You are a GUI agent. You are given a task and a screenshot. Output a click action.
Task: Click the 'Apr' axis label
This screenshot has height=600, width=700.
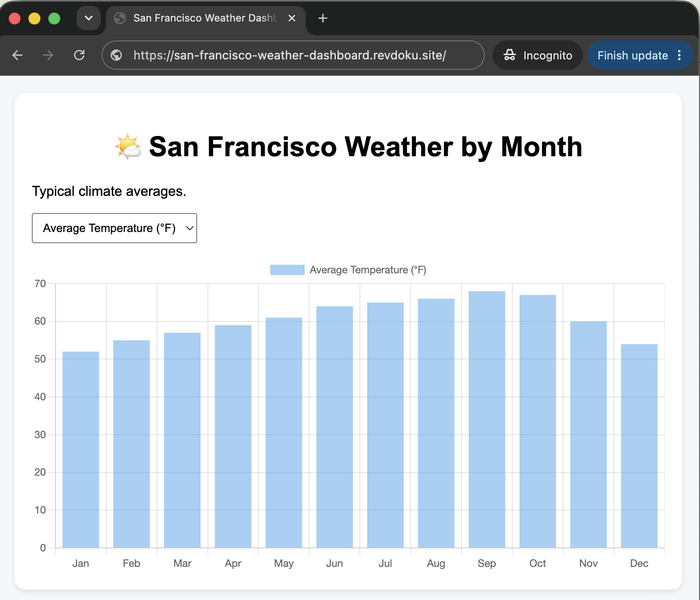(233, 563)
